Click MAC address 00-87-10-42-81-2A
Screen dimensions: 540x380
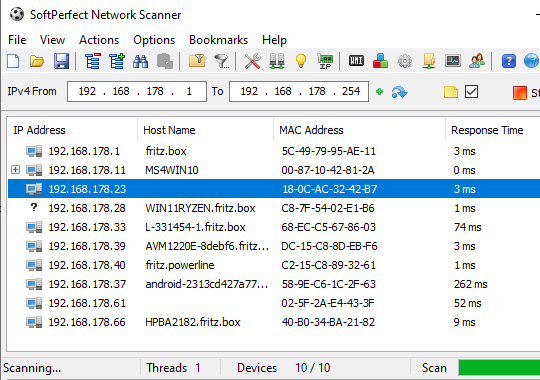[328, 170]
